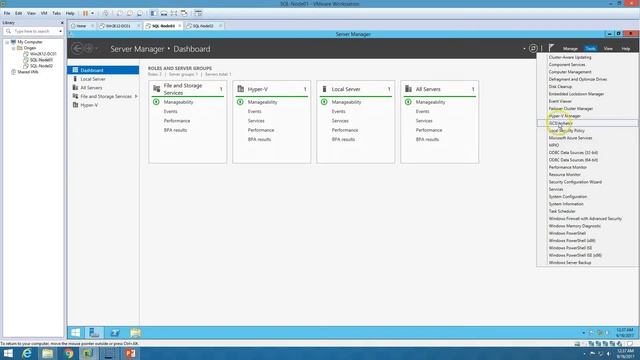Viewport: 640px width, 360px height.
Task: Toggle the VMware library sidebar view icon
Action: (x=153, y=13)
